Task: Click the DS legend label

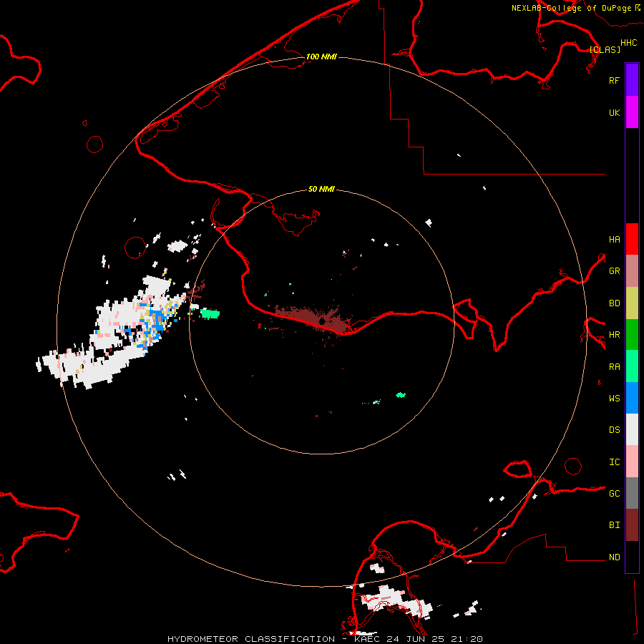Action: [615, 430]
